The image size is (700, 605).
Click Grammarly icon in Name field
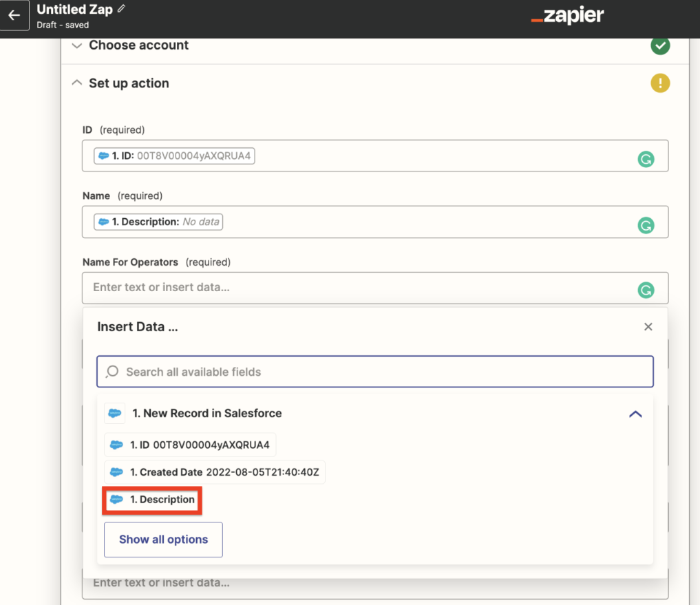coord(646,225)
